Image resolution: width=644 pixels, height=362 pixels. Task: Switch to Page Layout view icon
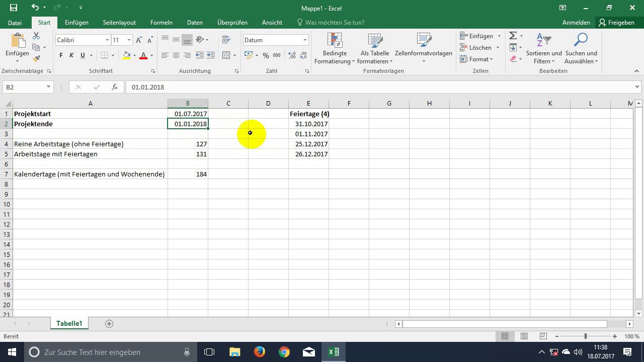pyautogui.click(x=524, y=336)
